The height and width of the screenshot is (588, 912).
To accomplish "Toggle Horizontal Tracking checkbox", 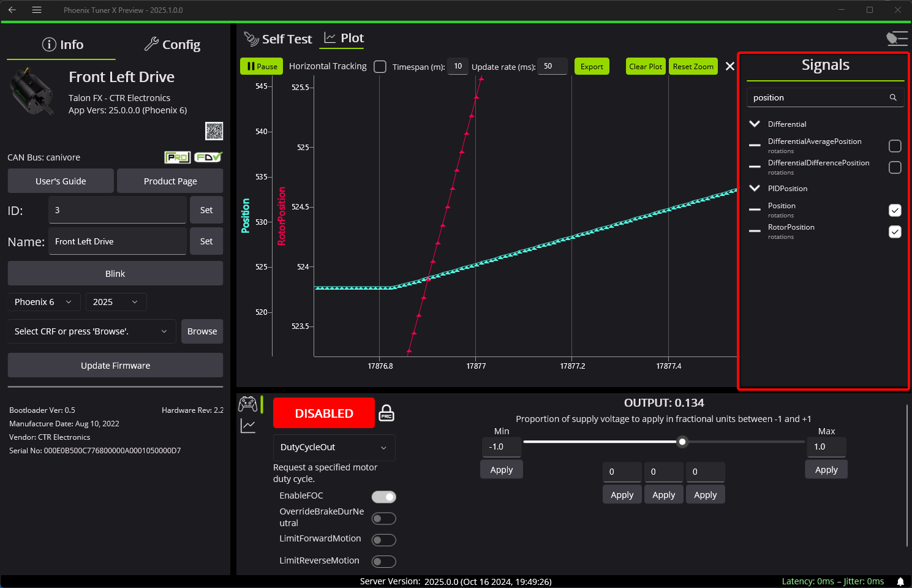I will [x=380, y=66].
